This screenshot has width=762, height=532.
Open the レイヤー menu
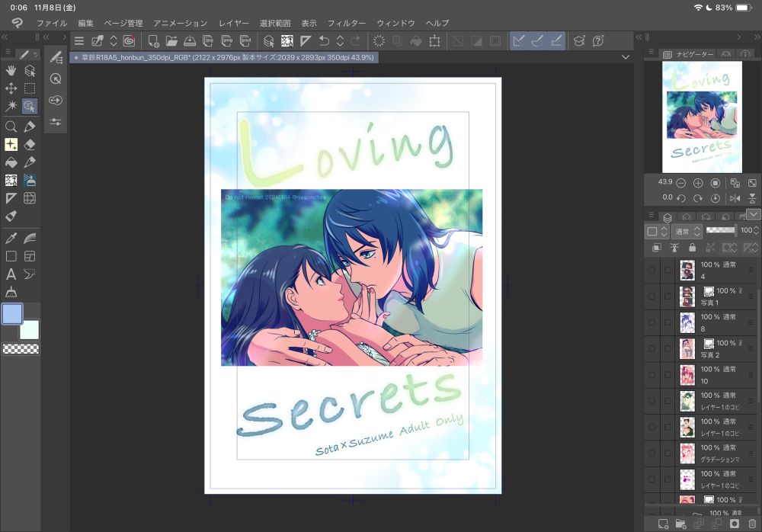click(x=234, y=23)
